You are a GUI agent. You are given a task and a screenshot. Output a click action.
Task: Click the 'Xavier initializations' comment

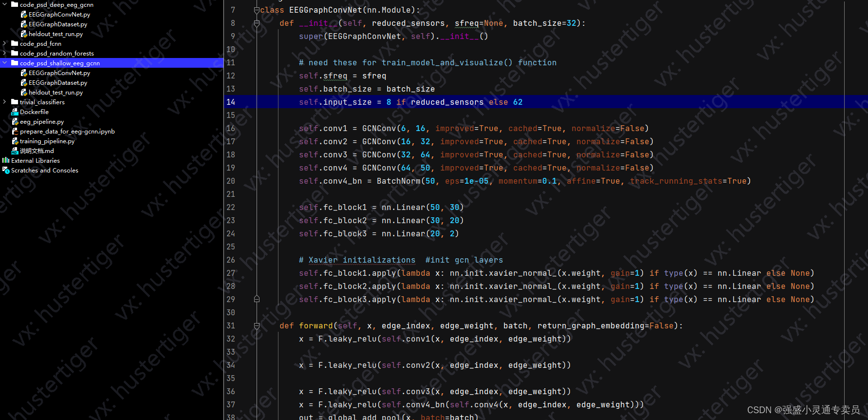click(x=362, y=260)
